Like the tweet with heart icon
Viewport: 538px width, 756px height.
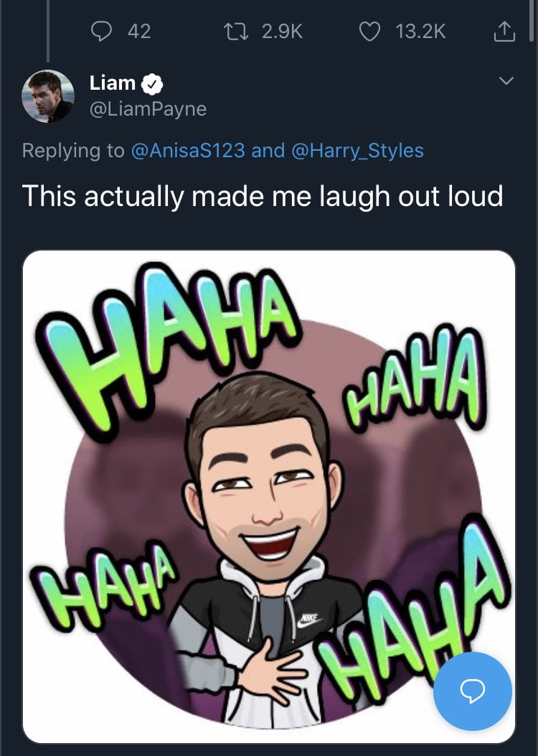pos(369,31)
